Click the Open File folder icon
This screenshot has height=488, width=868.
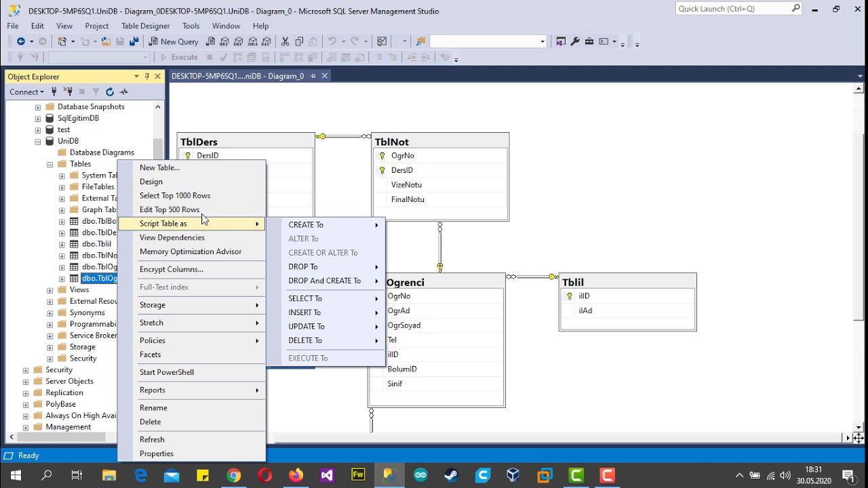click(x=106, y=41)
